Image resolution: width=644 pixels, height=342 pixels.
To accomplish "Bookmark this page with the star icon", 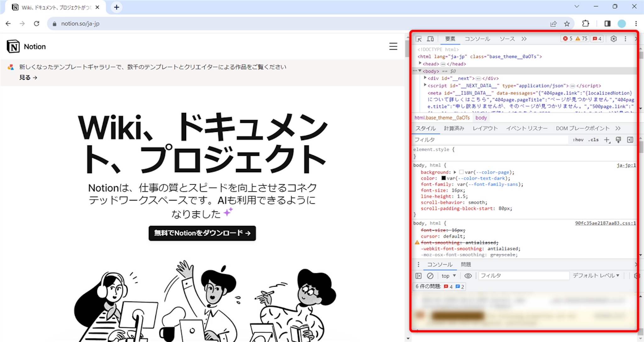I will [567, 24].
